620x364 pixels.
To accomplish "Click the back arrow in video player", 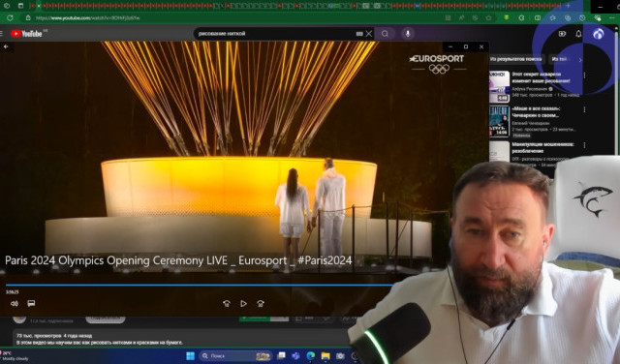I will 6,46.
